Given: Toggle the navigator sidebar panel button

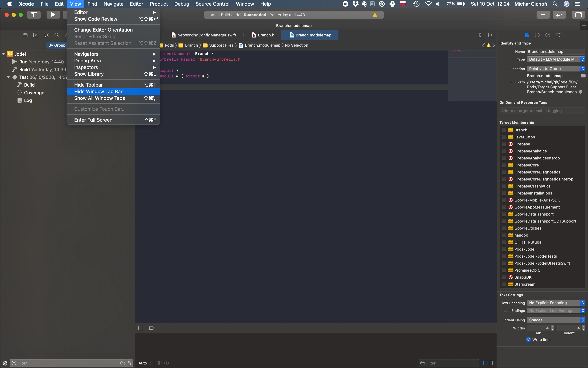Looking at the screenshot, I should (x=34, y=15).
